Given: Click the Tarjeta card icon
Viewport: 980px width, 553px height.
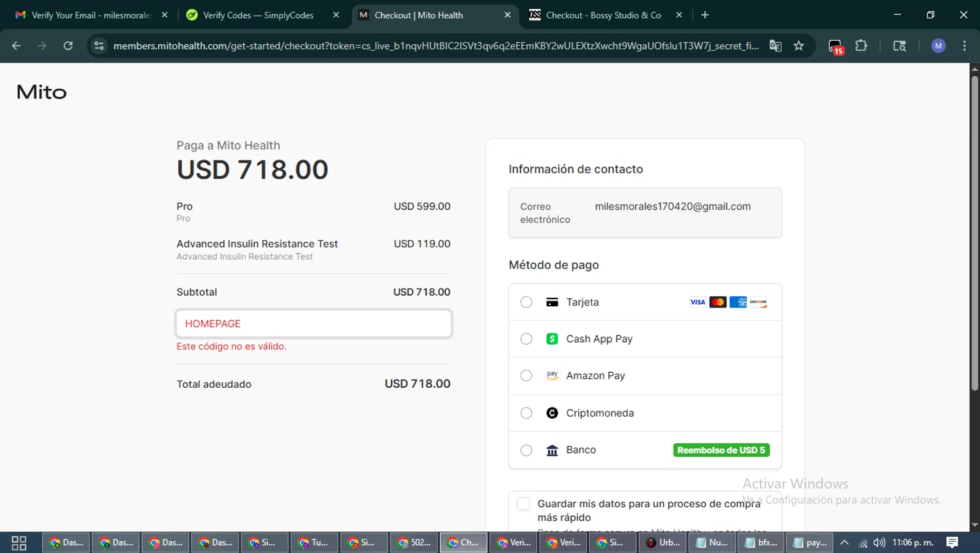Looking at the screenshot, I should (552, 302).
